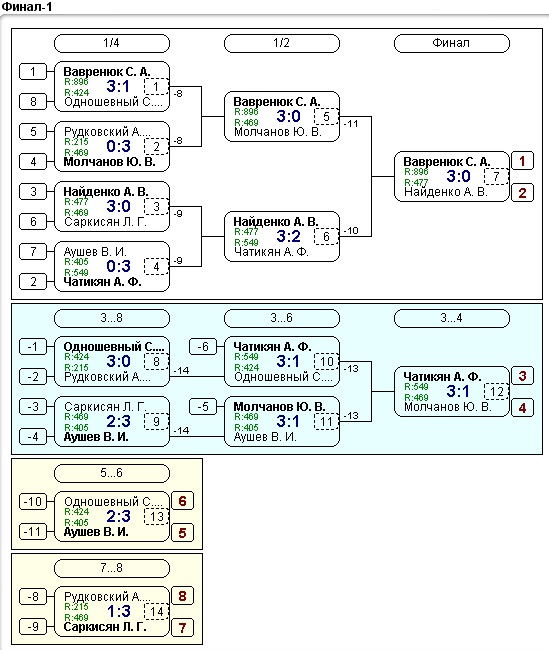Open match 1 Вавренюк vs Одношевный
The image size is (549, 650).
[x=112, y=87]
